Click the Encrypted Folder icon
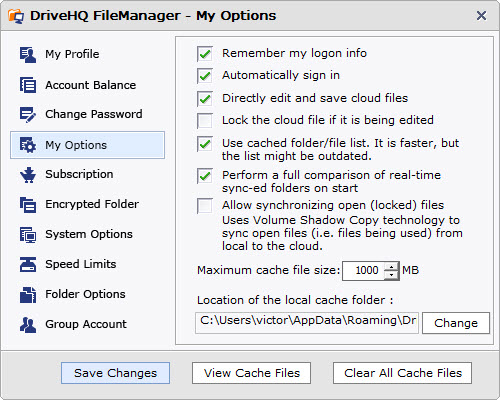 (x=28, y=204)
